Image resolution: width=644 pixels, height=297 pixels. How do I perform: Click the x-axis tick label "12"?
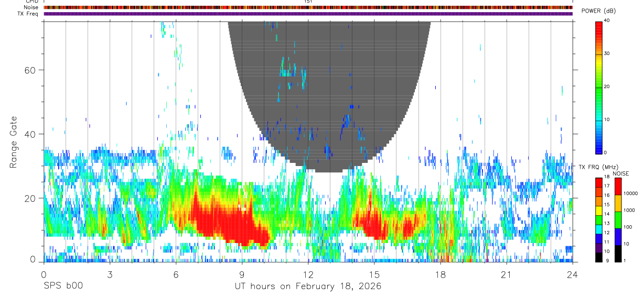coord(308,274)
